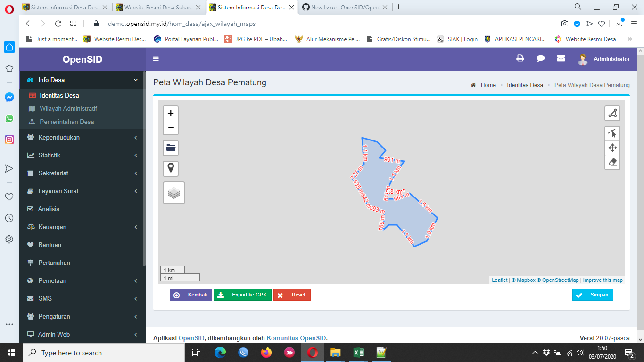The height and width of the screenshot is (362, 644).
Task: Open WhatsApp in Opera sidebar
Action: point(9,118)
